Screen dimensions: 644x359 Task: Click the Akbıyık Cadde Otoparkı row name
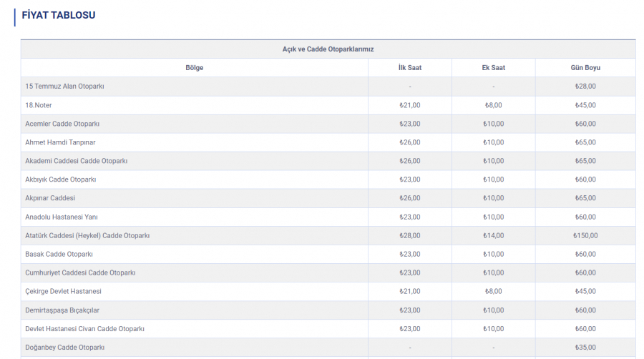pos(61,179)
